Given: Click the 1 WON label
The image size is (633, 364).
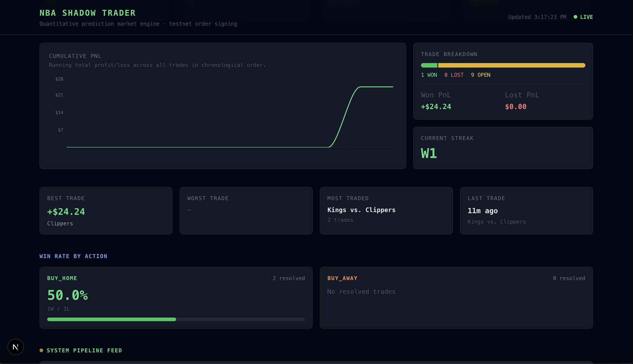Looking at the screenshot, I should tap(429, 75).
